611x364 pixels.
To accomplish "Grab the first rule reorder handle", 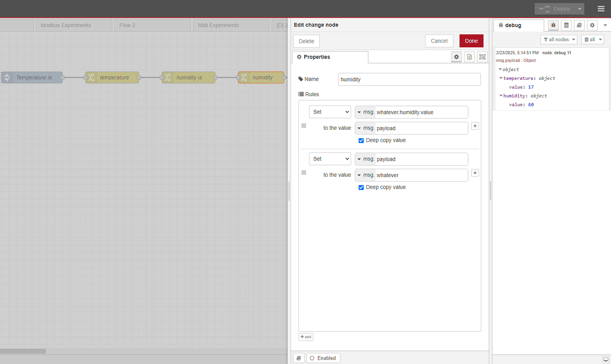I will pyautogui.click(x=304, y=126).
